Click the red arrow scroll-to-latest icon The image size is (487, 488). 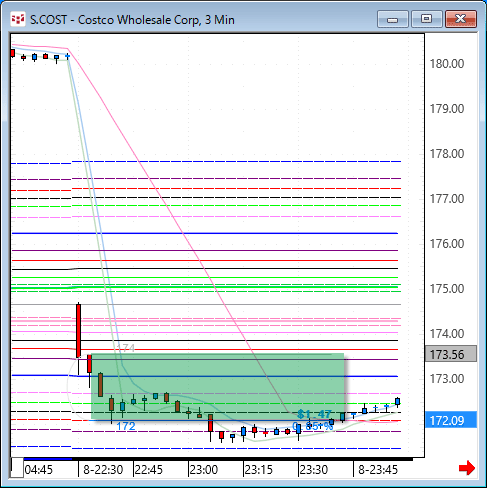[467, 468]
